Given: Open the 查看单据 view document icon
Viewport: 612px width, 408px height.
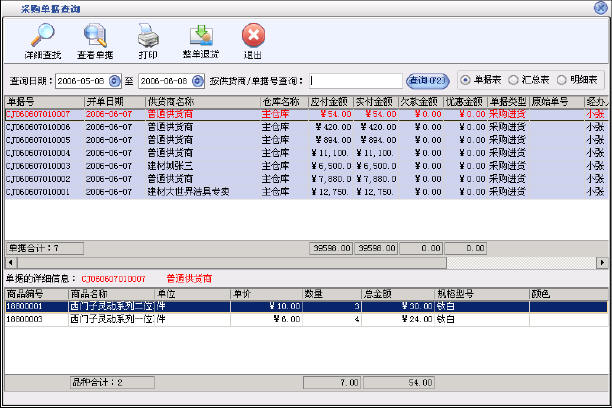Looking at the screenshot, I should coord(94,36).
